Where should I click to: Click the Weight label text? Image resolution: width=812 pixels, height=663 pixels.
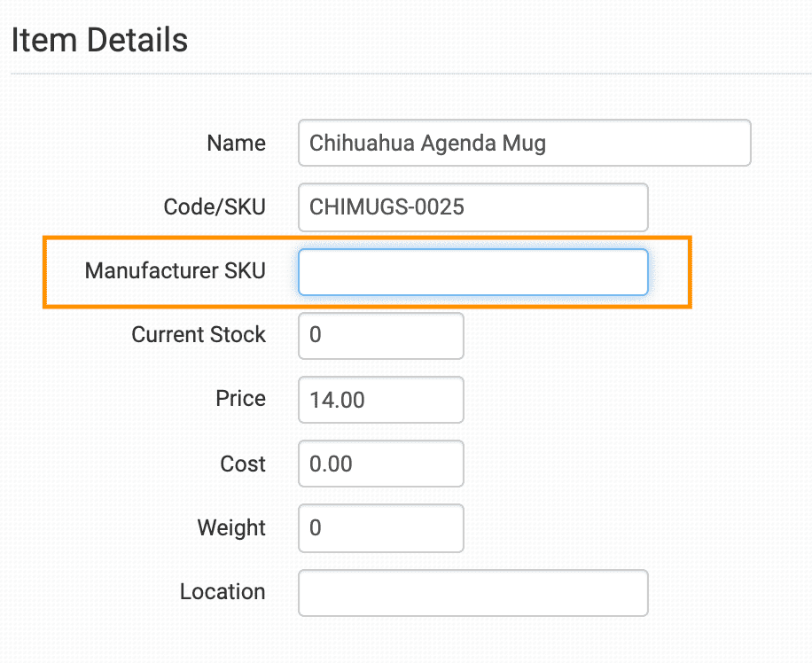click(x=231, y=528)
